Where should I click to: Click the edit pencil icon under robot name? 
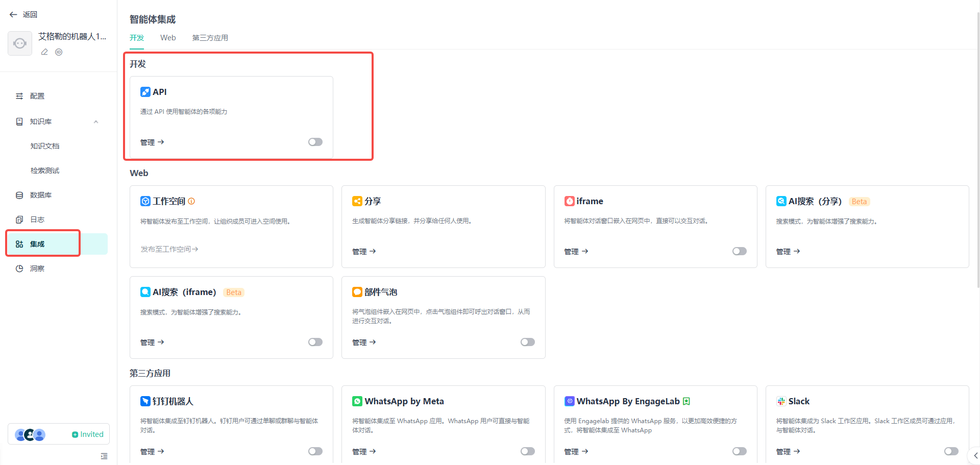[44, 52]
